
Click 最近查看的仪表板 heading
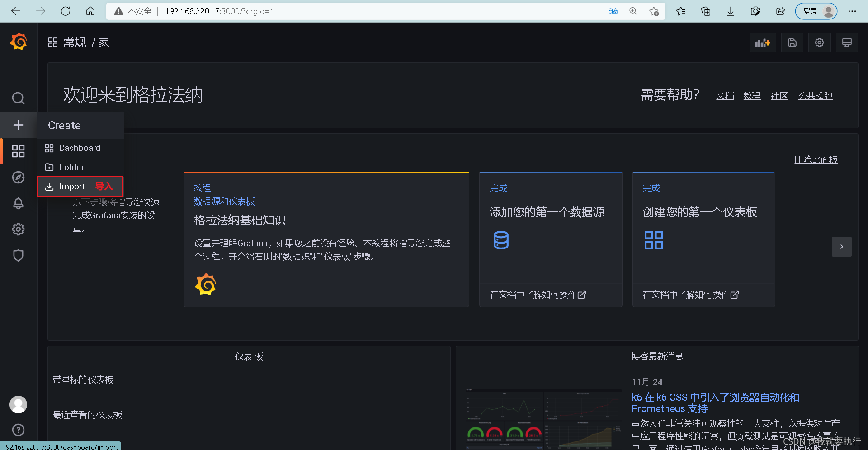click(87, 415)
